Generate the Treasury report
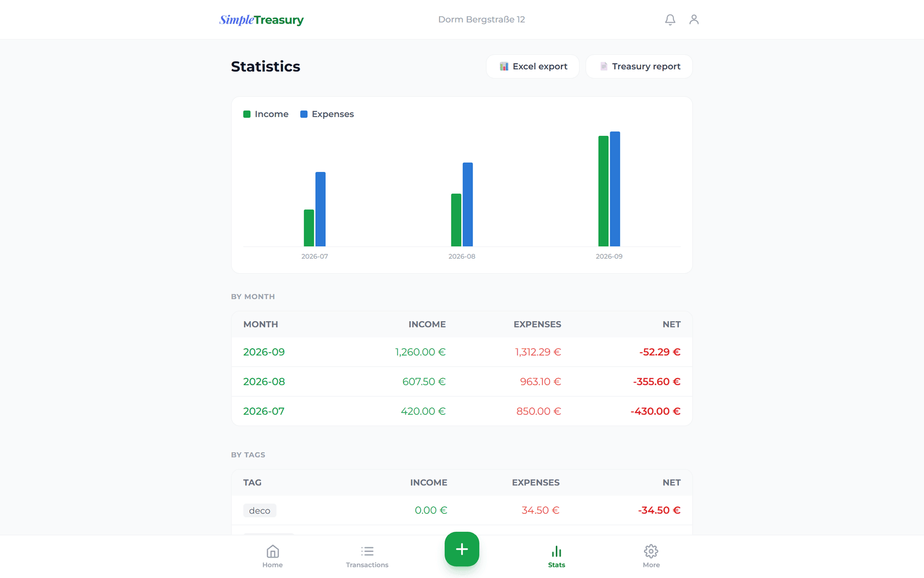Viewport: 924px width, 578px height. coord(639,66)
